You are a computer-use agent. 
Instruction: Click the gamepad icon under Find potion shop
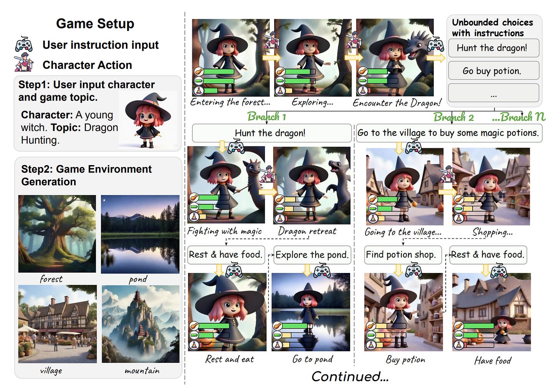tap(413, 270)
